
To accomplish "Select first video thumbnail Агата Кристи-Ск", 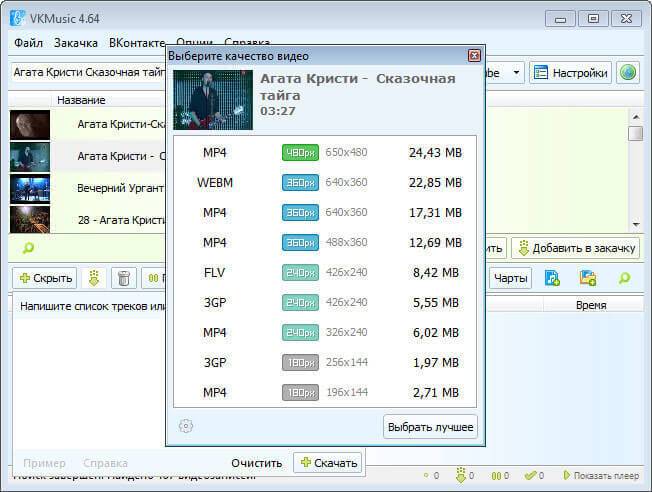I will pos(30,125).
